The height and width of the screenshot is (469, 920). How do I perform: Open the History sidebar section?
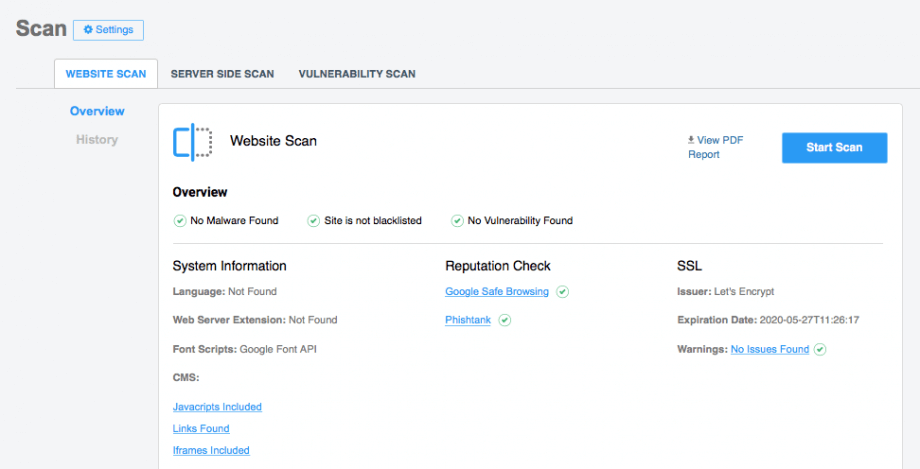[x=97, y=140]
